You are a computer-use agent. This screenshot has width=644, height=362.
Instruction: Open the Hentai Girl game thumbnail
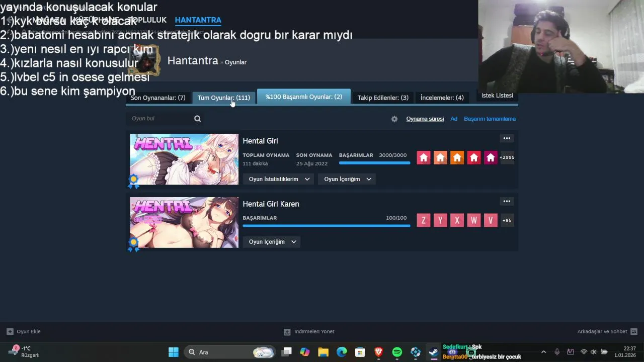tap(184, 159)
